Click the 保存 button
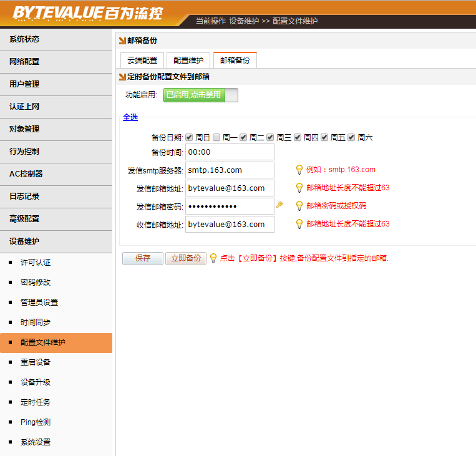This screenshot has height=456, width=476. [x=143, y=258]
